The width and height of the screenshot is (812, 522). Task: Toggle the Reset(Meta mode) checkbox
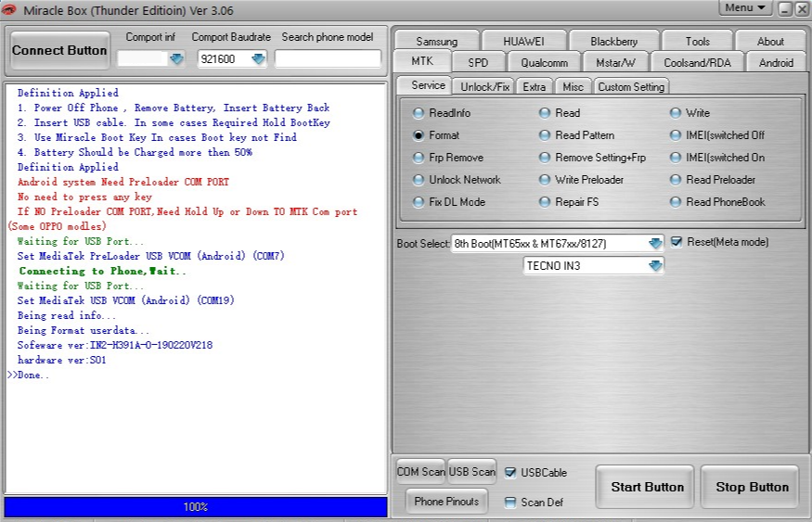(677, 242)
